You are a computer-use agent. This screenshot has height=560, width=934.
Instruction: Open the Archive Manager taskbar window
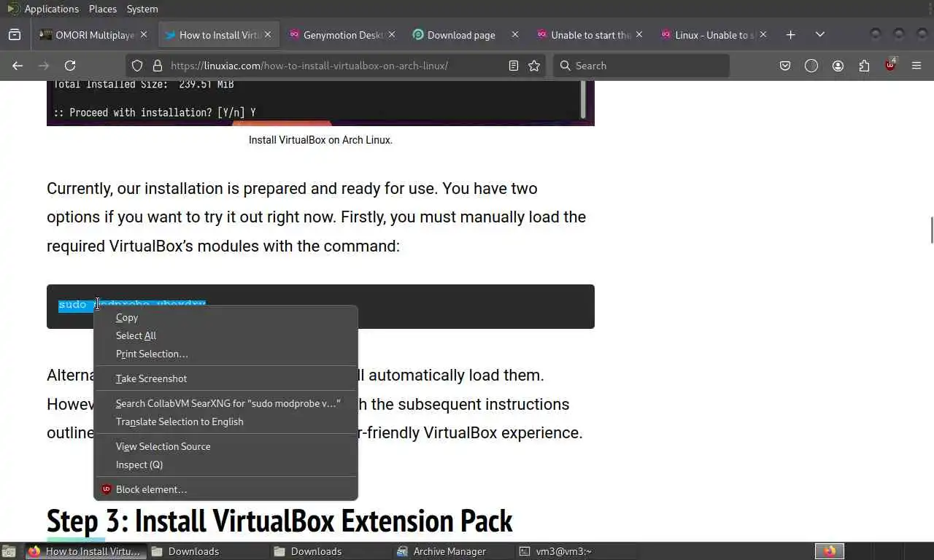pyautogui.click(x=452, y=551)
